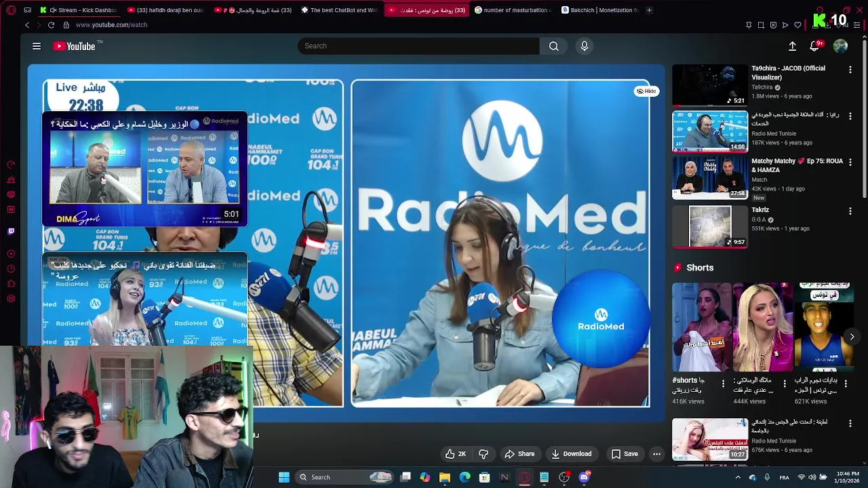Start voice search with the microphone
The height and width of the screenshot is (488, 868).
(585, 46)
